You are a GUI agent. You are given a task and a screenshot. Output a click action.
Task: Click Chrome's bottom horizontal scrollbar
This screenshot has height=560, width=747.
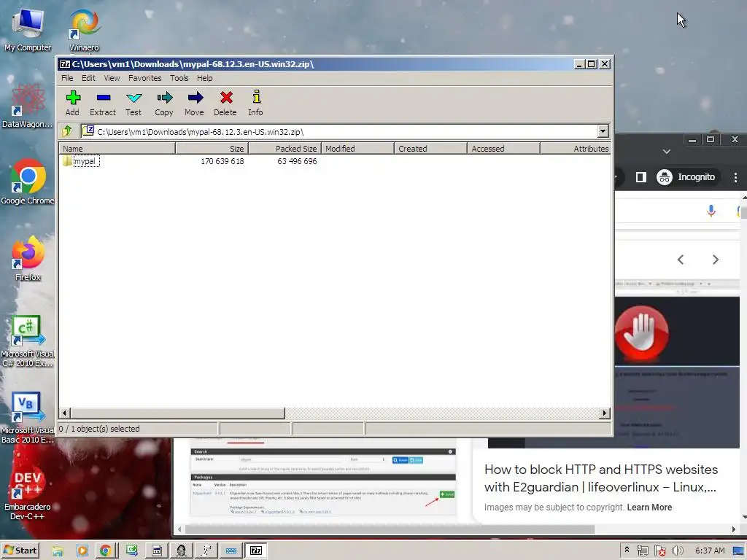pos(390,529)
